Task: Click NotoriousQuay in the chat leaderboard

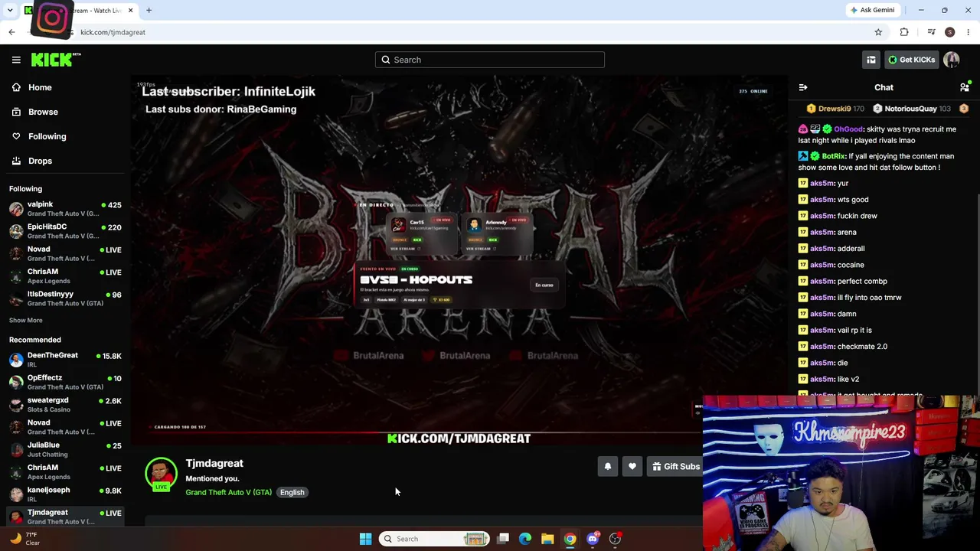Action: [912, 109]
